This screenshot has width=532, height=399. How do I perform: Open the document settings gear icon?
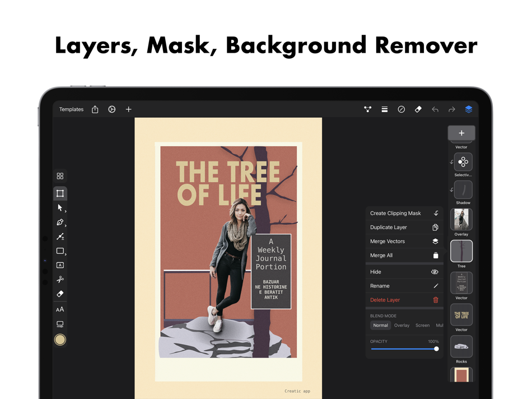pos(111,109)
